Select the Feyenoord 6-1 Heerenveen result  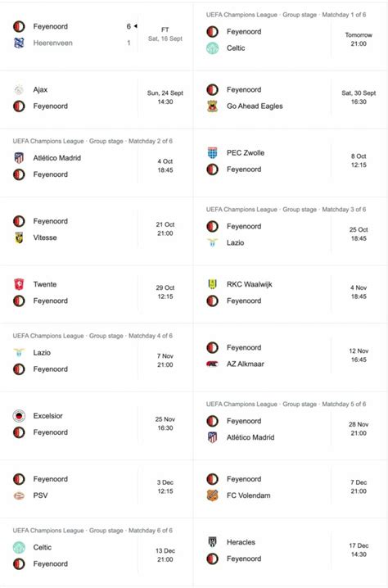coord(97,35)
